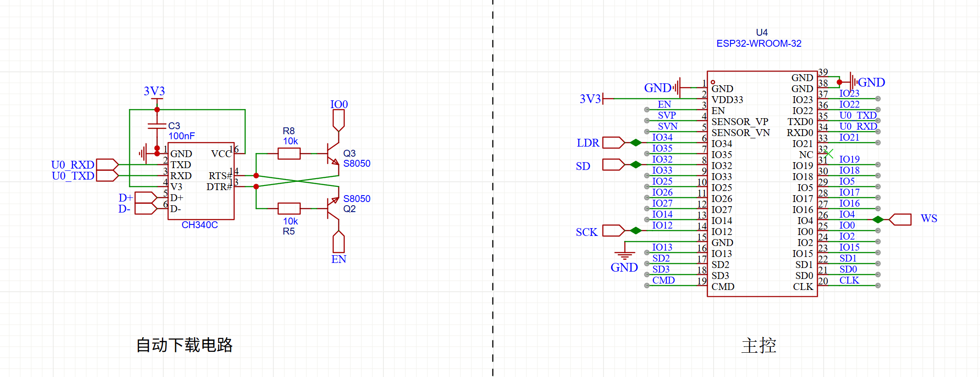
Task: Select the blue SD3 net label
Action: pyautogui.click(x=661, y=269)
